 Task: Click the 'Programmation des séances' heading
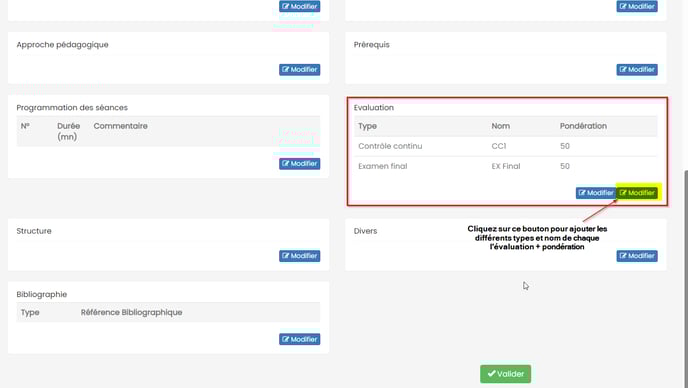point(72,108)
